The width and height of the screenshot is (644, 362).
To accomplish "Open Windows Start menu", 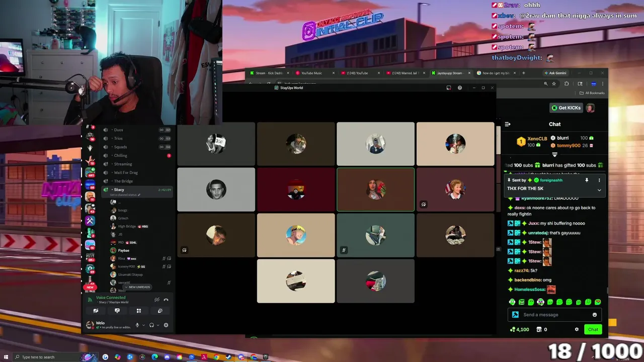I will [x=6, y=357].
